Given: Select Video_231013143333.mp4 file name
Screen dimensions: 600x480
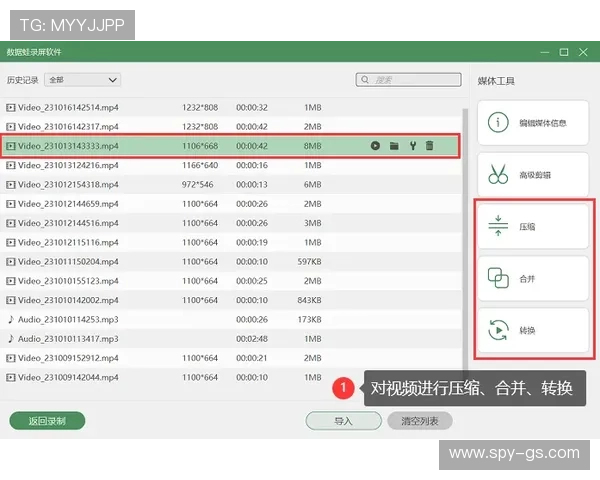Looking at the screenshot, I should [68, 146].
